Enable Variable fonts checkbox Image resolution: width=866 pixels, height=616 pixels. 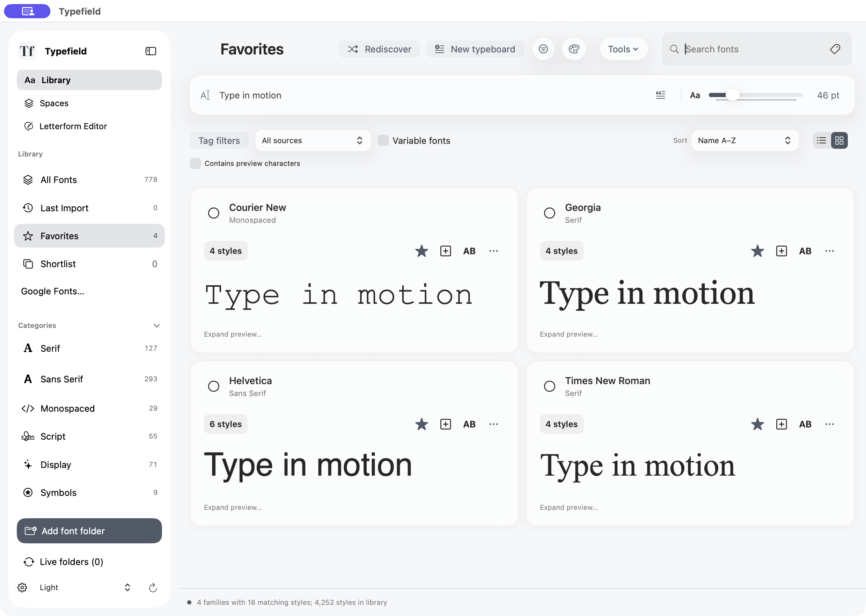tap(383, 140)
